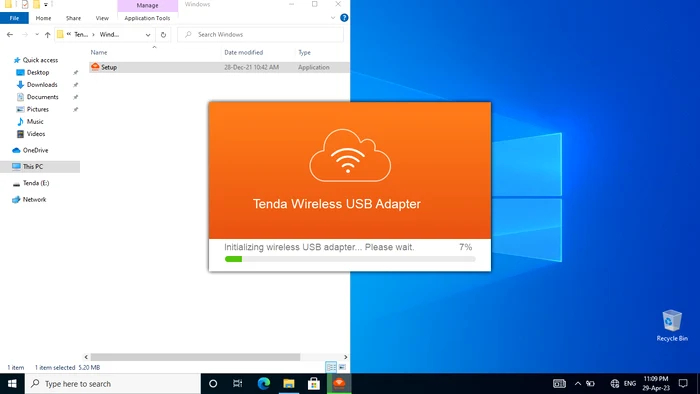Screen dimensions: 700x394
Task: Open Music folder in sidebar
Action: pos(35,121)
